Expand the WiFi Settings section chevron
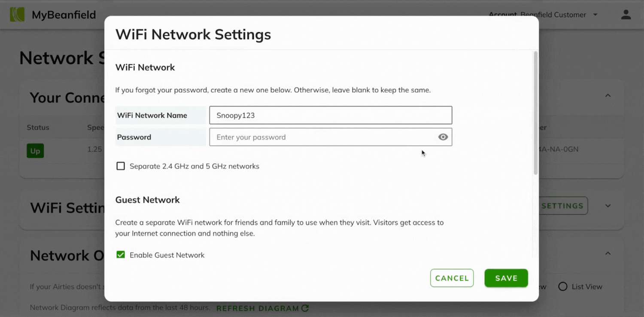 coord(608,206)
